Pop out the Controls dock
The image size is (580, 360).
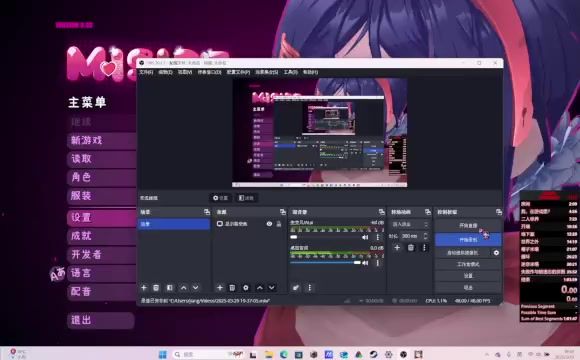pos(499,212)
